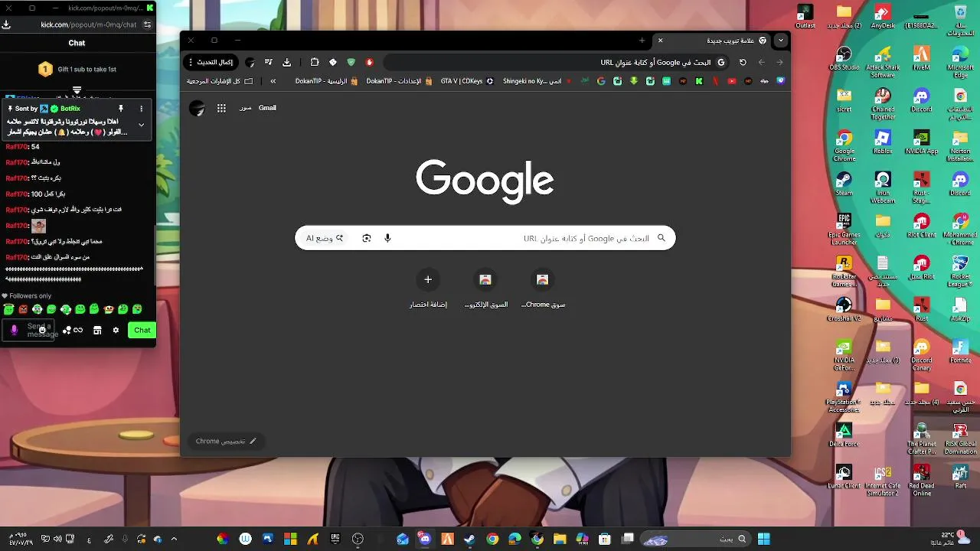
Task: Click the microphone voice search icon in Google search box
Action: (x=387, y=238)
